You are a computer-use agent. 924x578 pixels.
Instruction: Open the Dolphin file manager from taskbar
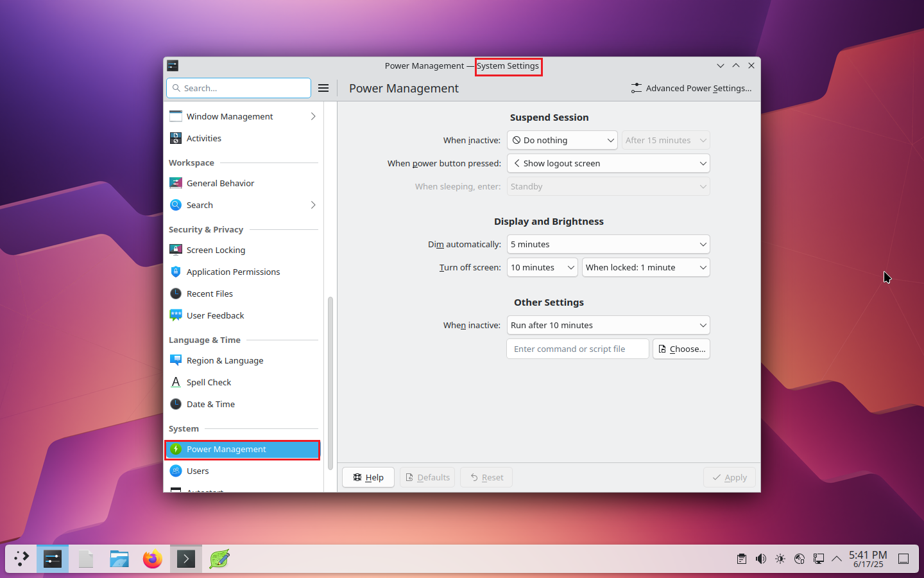(119, 559)
